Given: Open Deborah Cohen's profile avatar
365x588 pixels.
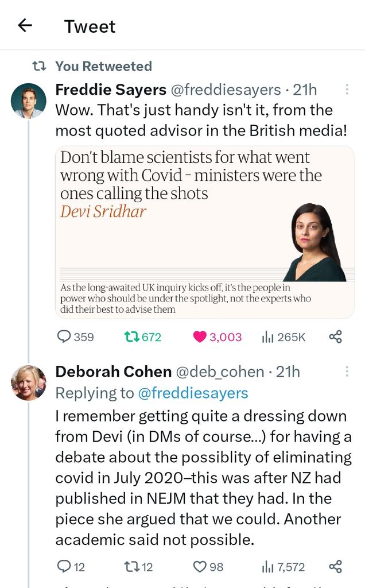Looking at the screenshot, I should 28,382.
